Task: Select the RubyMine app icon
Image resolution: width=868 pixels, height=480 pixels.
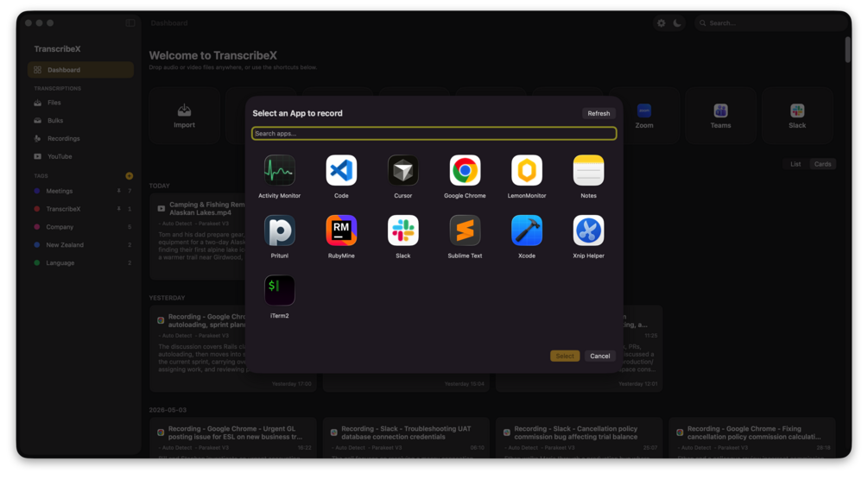Action: click(x=341, y=231)
